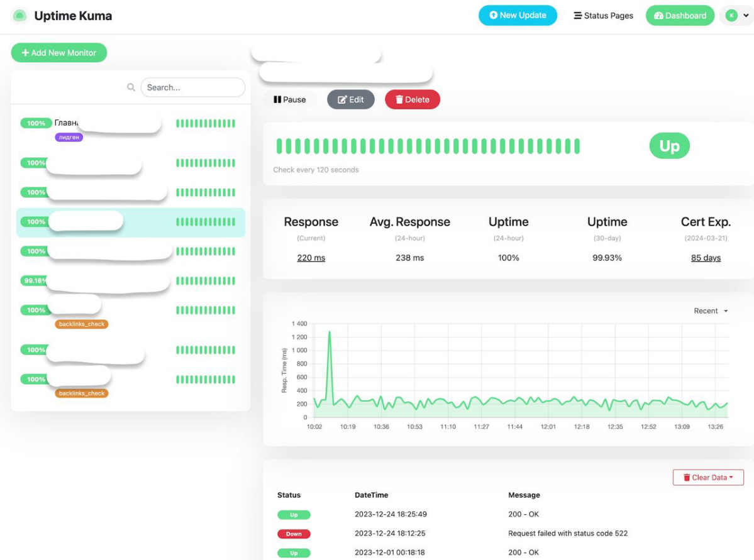The height and width of the screenshot is (560, 754).
Task: Click the response time spike on chart
Action: 330,332
